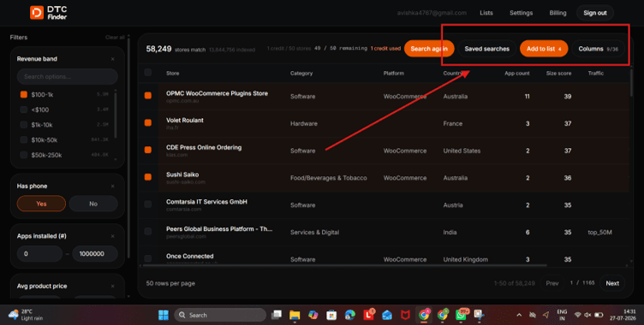Click the DTC Finder logo
Image resolution: width=644 pixels, height=325 pixels.
49,13
